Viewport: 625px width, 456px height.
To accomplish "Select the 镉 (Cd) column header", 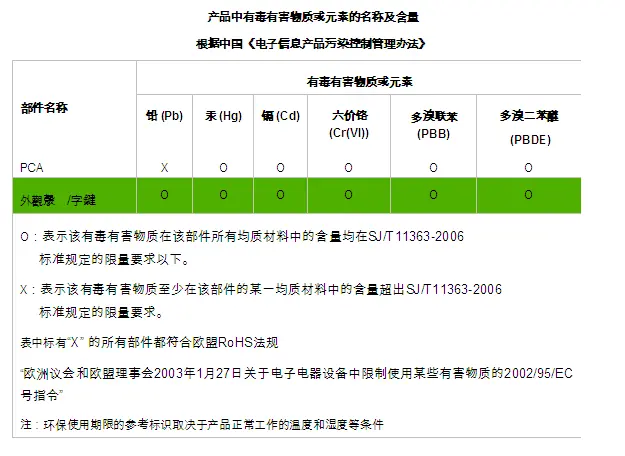I will [280, 116].
